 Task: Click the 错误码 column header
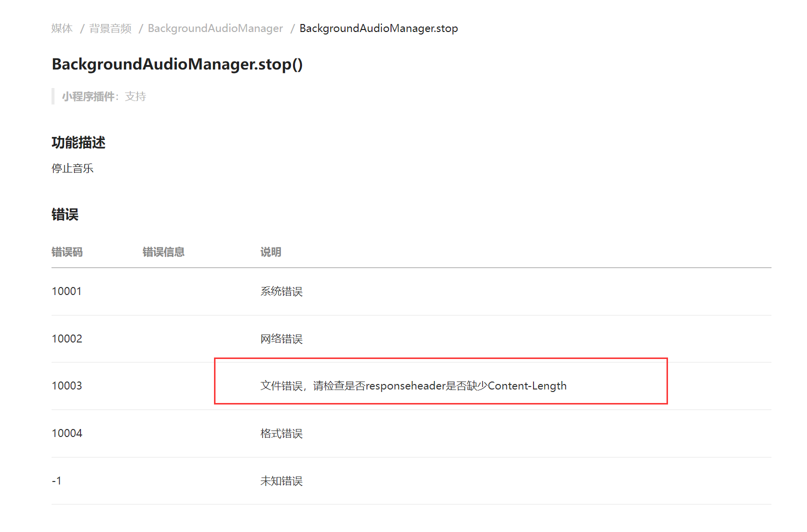(67, 252)
